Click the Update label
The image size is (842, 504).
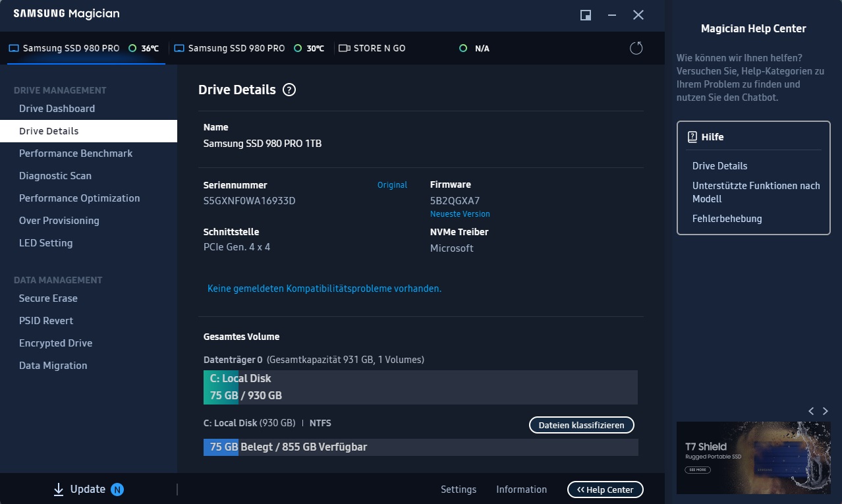(88, 490)
